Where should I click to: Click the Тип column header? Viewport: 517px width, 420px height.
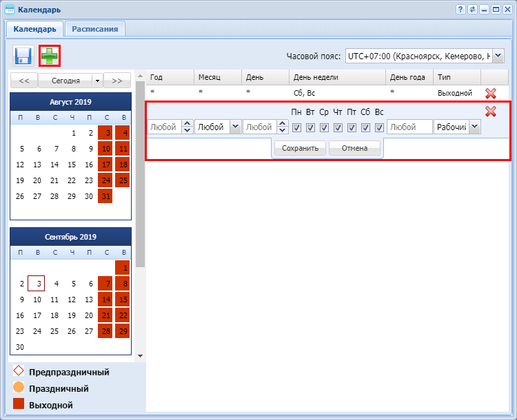457,77
